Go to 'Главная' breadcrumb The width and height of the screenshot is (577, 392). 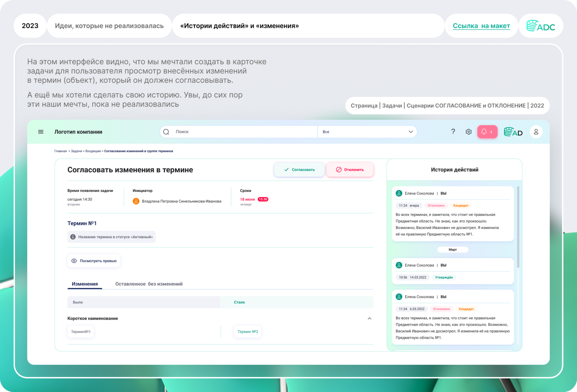[60, 151]
